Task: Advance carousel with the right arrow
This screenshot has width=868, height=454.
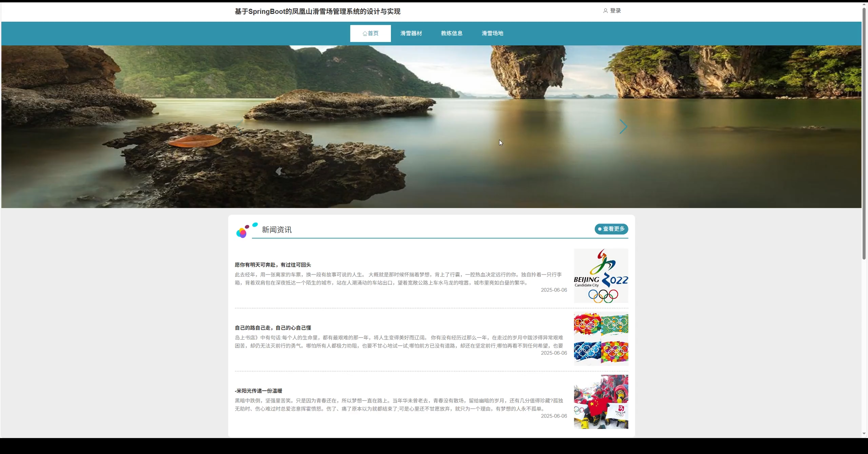Action: click(623, 127)
